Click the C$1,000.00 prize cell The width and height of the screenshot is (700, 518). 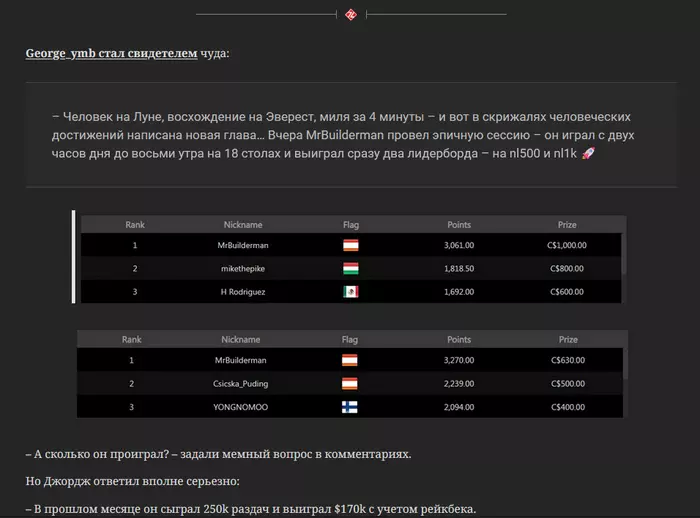(567, 245)
